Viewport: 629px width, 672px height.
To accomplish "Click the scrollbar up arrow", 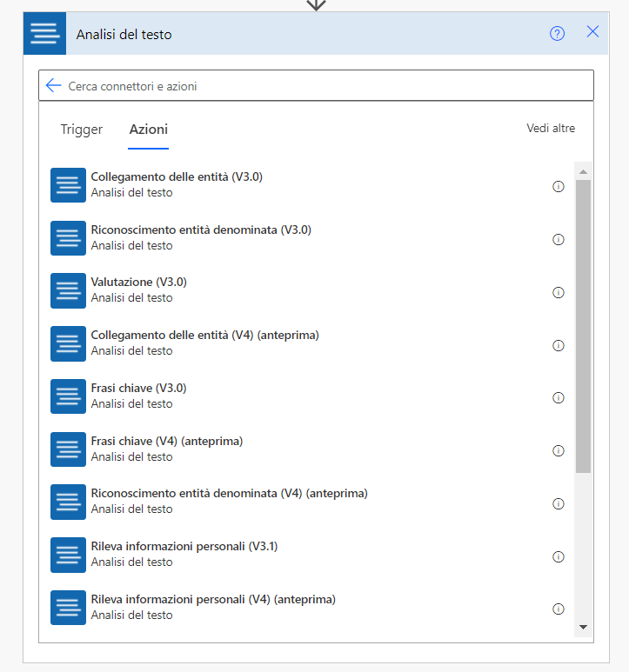I will (x=583, y=172).
